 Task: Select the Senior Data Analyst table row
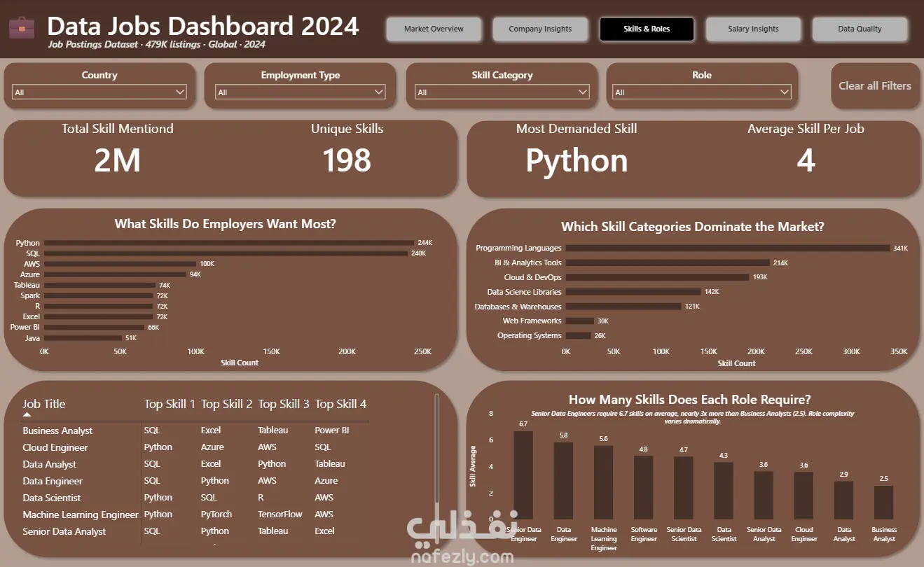(x=195, y=531)
